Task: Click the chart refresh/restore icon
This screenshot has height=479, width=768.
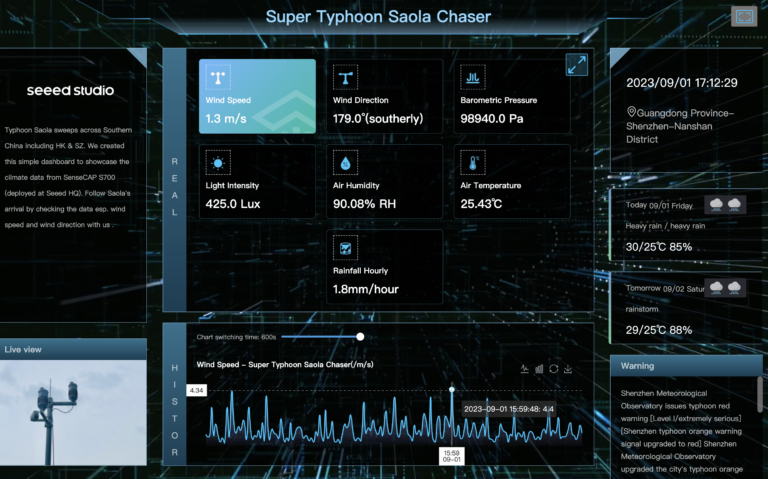Action: (x=553, y=368)
